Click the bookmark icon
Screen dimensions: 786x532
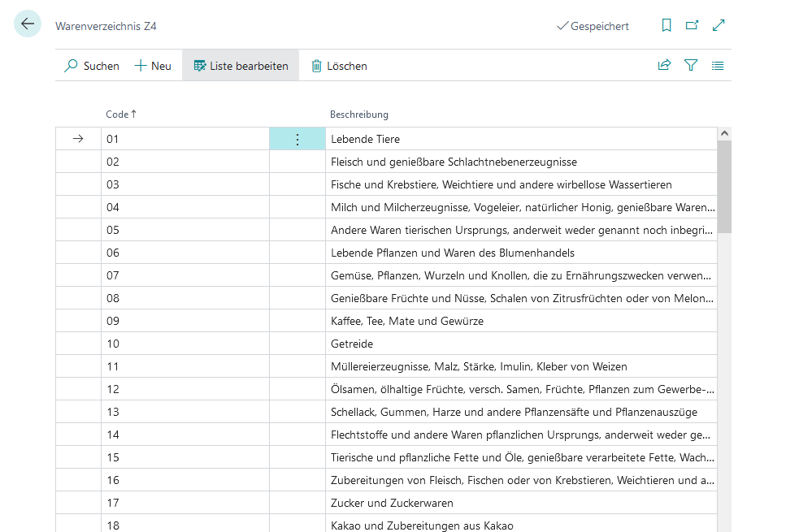(x=667, y=26)
